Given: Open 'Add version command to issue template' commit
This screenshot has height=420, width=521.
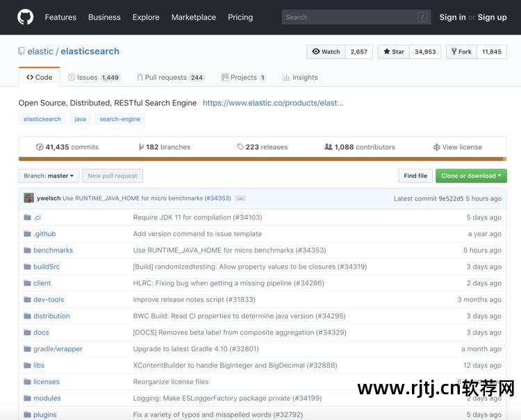Looking at the screenshot, I should 197,234.
